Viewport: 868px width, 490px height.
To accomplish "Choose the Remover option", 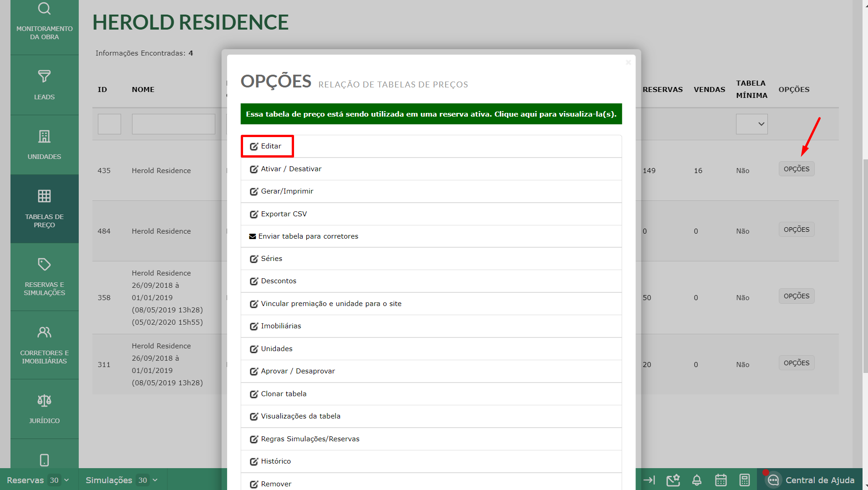I will point(431,482).
